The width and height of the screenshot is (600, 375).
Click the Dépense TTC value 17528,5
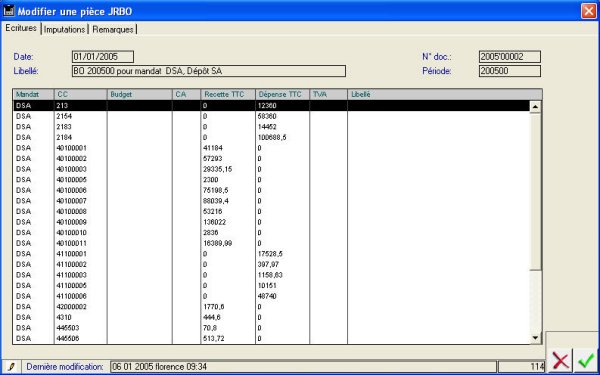click(x=271, y=254)
